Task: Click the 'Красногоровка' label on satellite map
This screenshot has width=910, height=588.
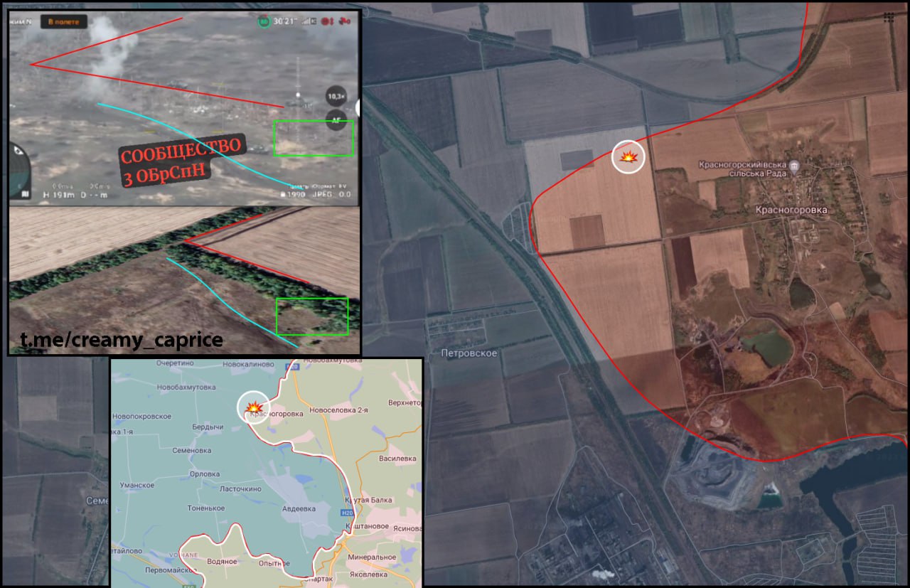Action: point(791,210)
